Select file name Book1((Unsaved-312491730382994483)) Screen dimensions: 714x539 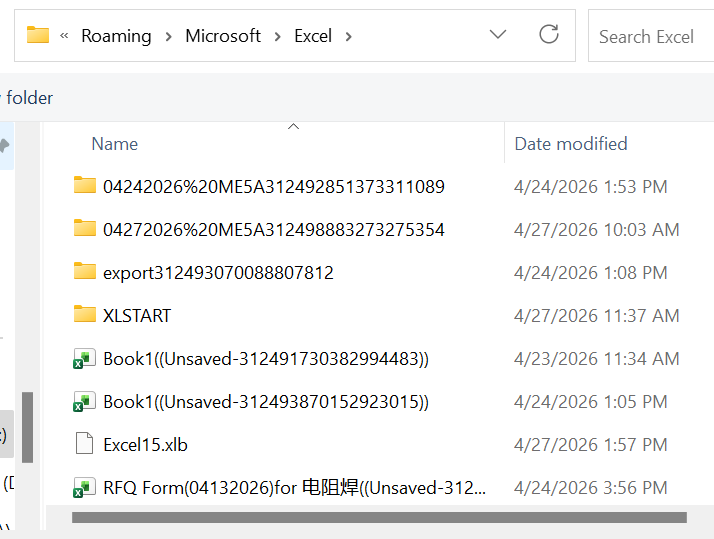click(266, 359)
